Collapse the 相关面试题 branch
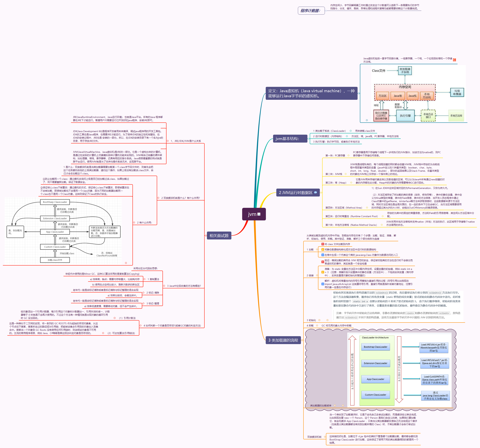 click(206, 236)
